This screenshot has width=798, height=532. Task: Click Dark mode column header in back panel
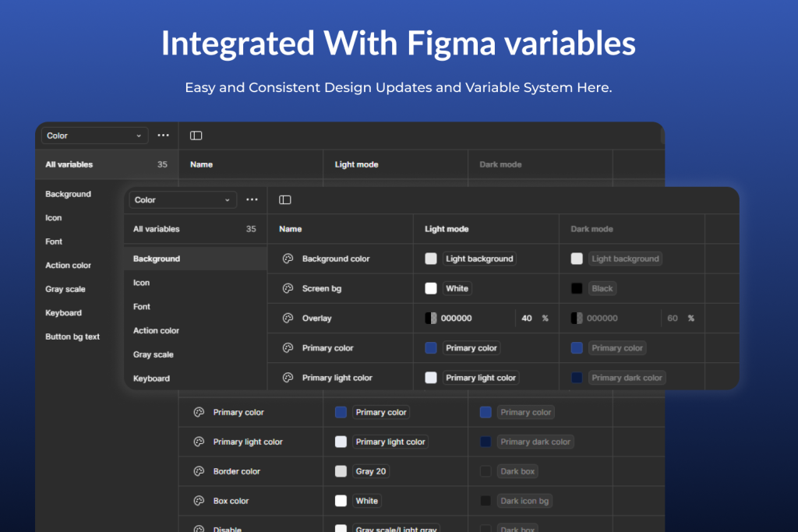501,164
